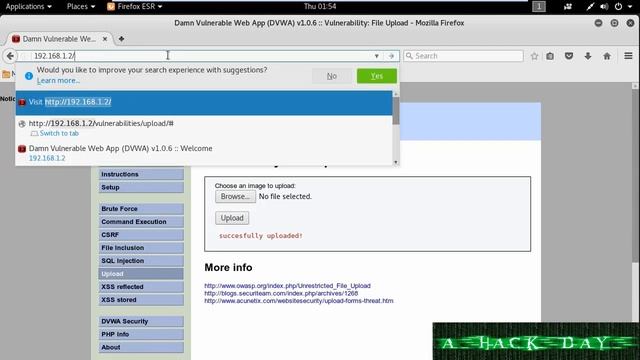Open the CSRF vulnerability page
The height and width of the screenshot is (360, 640).
click(141, 235)
